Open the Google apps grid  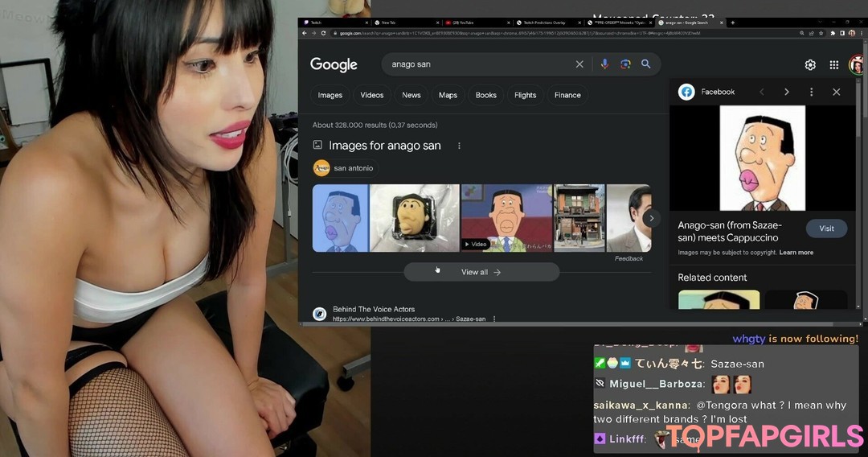point(833,65)
